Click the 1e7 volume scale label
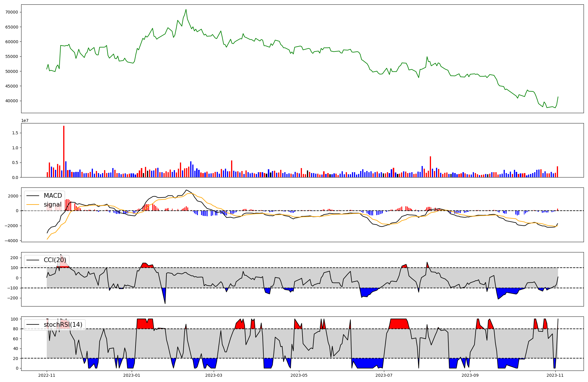 pyautogui.click(x=25, y=120)
